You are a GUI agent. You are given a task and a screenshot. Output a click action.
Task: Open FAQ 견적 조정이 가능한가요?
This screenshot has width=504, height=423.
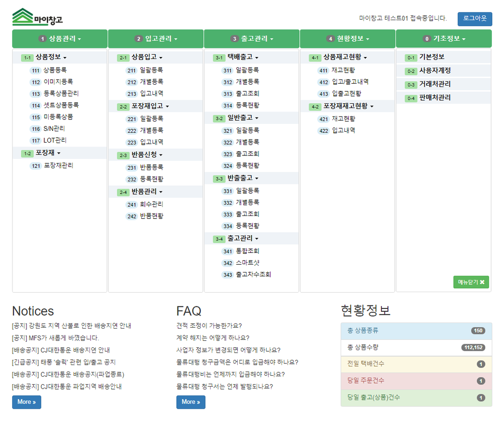pyautogui.click(x=209, y=326)
